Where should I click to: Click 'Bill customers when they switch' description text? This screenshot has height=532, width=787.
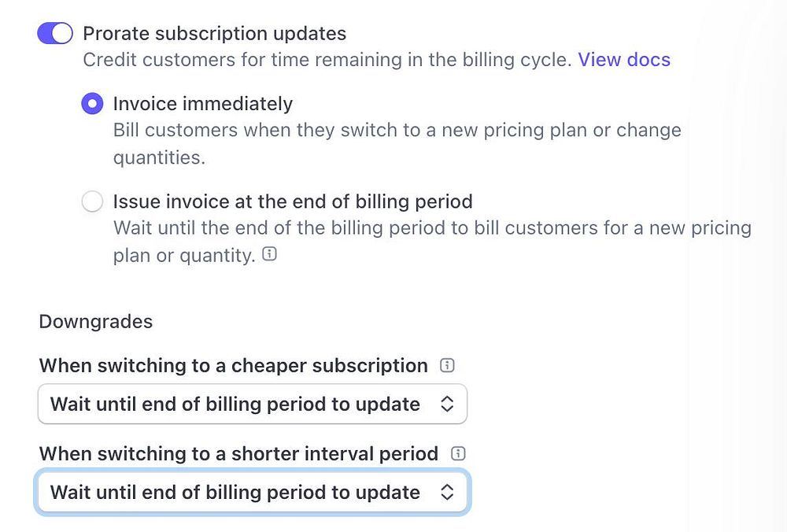pyautogui.click(x=397, y=131)
